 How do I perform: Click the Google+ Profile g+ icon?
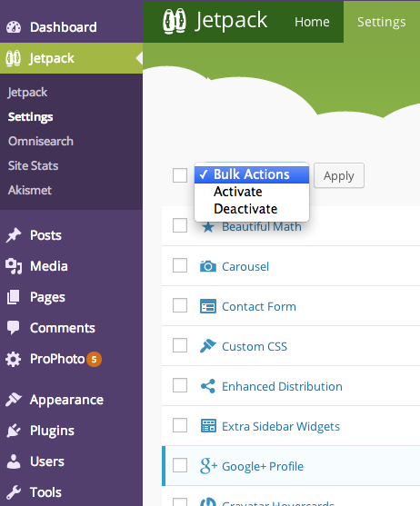(x=208, y=466)
